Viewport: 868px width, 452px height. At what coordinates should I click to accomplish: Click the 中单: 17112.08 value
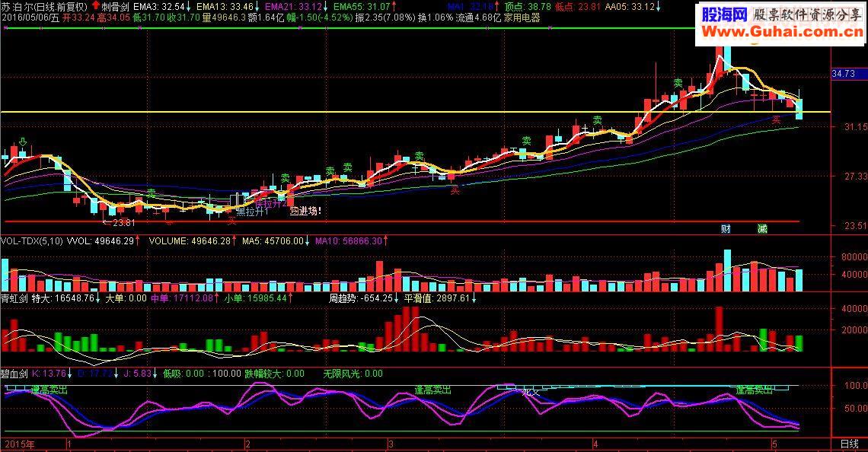[x=182, y=298]
